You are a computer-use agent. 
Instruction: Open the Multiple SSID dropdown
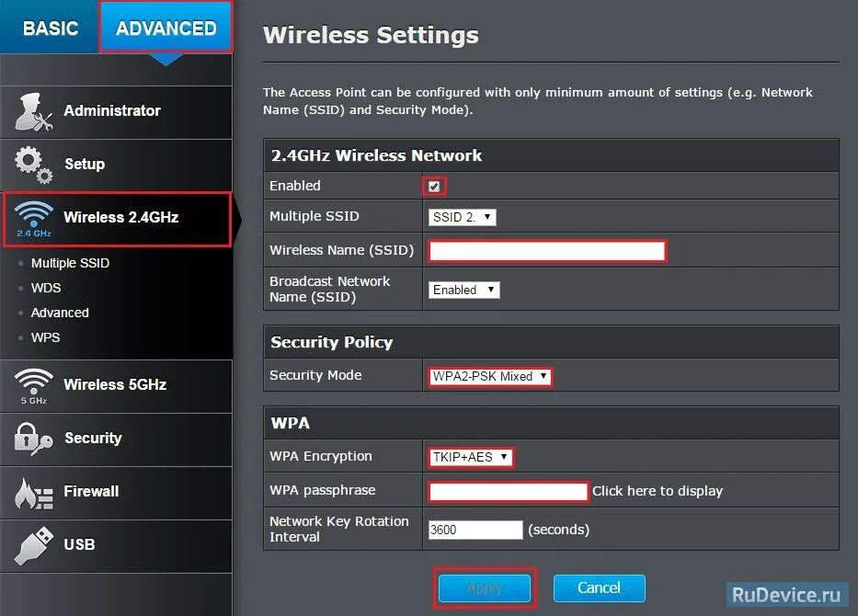coord(463,218)
